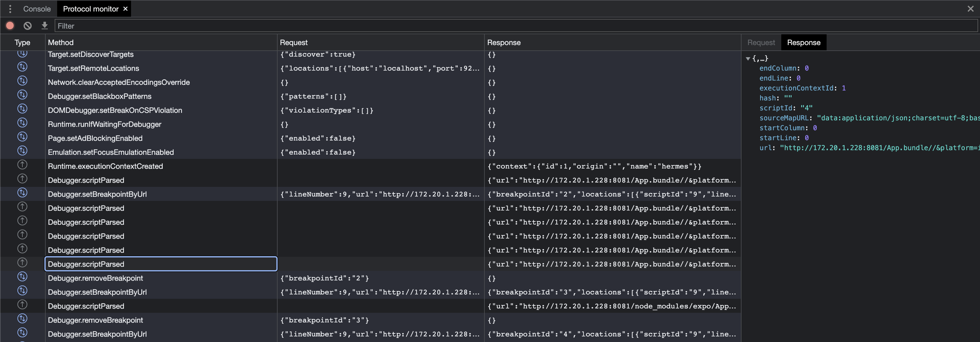Click the clear protocol log icon
Screen dimensions: 980x342
click(x=27, y=25)
